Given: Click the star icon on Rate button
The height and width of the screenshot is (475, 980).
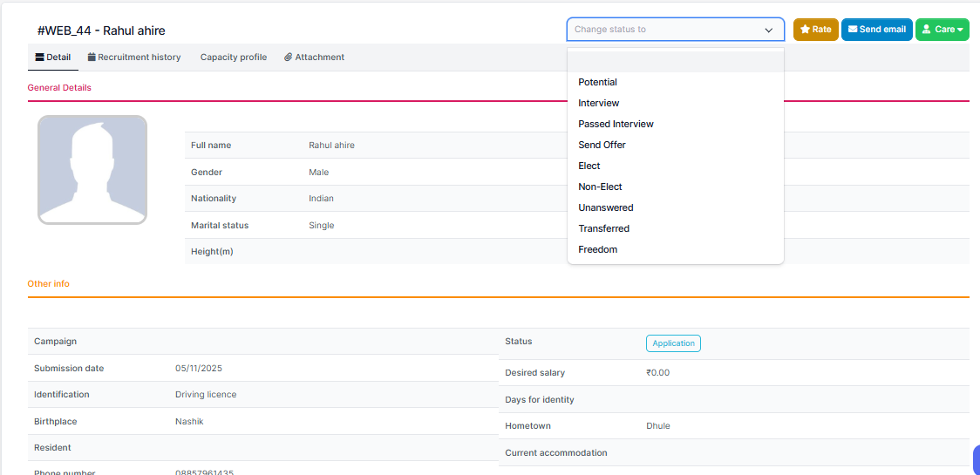Looking at the screenshot, I should coord(805,30).
